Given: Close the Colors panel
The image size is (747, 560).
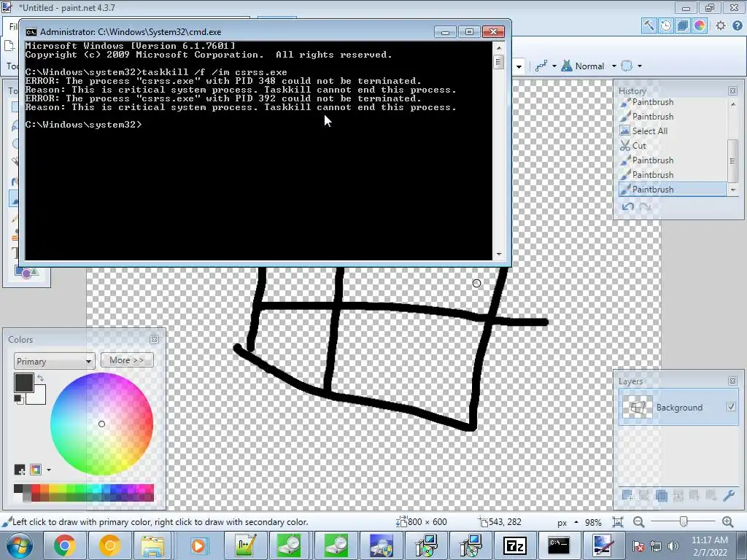Looking at the screenshot, I should click(154, 339).
